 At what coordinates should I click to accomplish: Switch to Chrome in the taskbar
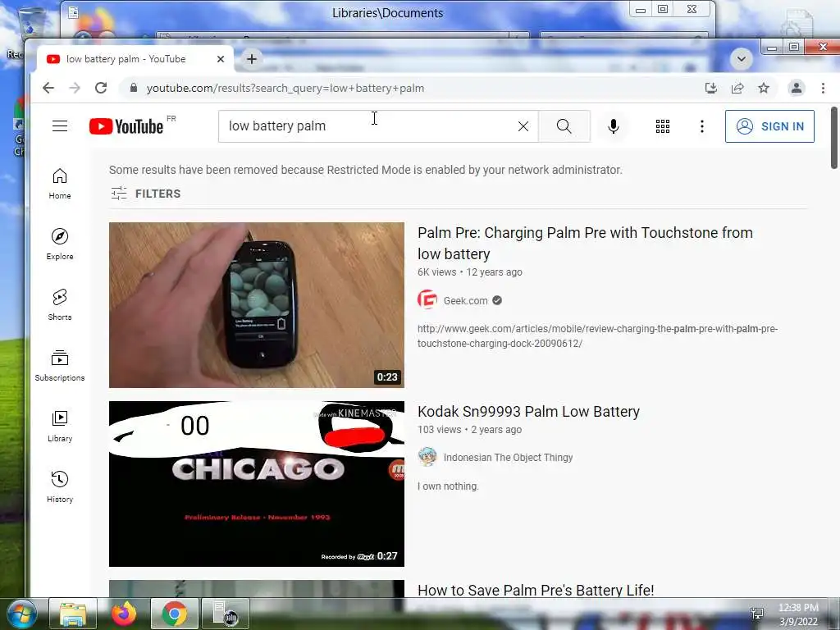tap(175, 614)
